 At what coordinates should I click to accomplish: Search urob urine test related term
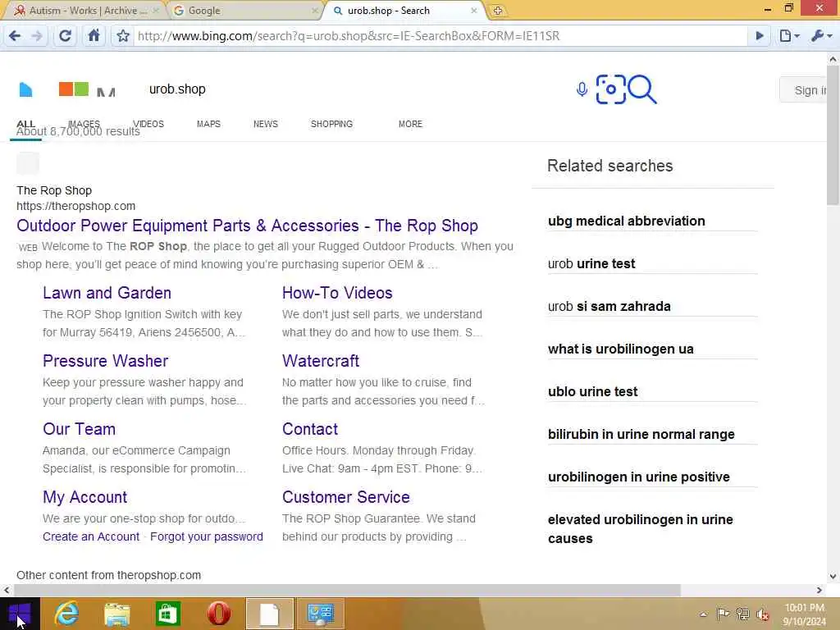(x=591, y=263)
